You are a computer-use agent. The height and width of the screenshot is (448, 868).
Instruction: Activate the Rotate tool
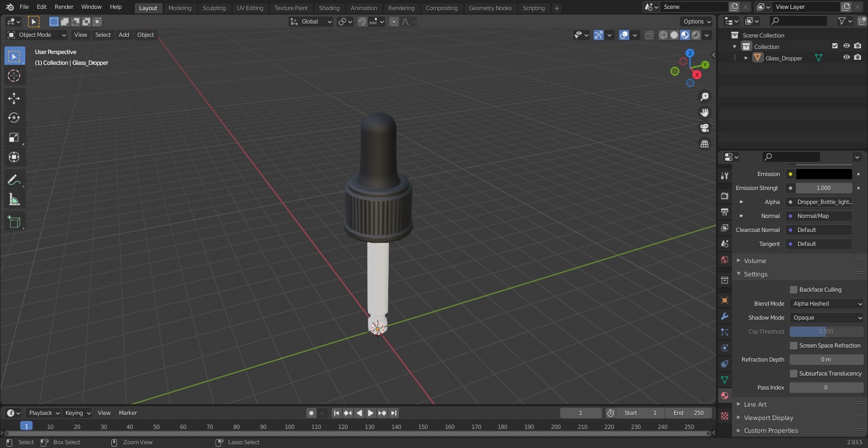(14, 118)
